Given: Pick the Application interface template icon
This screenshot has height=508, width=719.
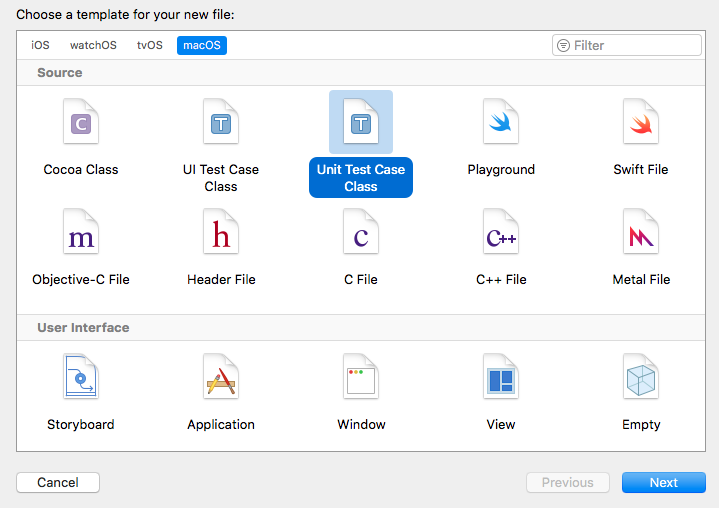Looking at the screenshot, I should tap(221, 376).
